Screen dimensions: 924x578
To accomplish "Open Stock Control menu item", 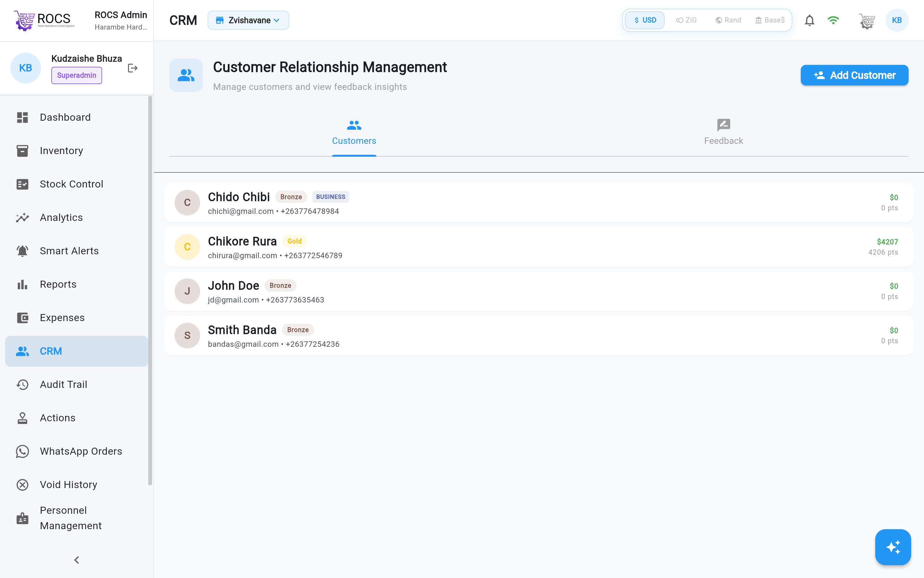I will 76,184.
